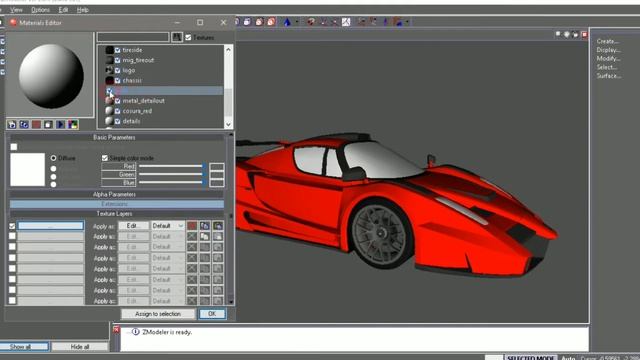Click the second blue icon under the preview sphere

coord(24,124)
